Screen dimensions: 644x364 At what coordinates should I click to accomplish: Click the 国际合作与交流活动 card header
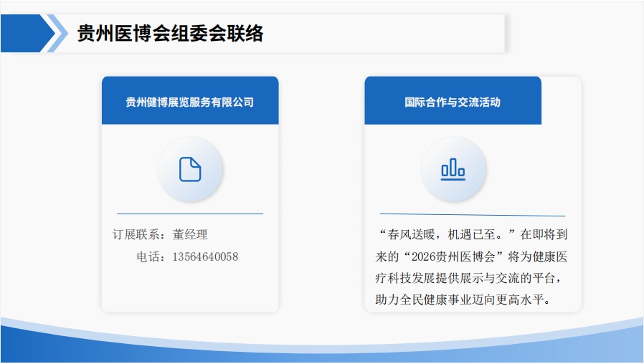(453, 101)
